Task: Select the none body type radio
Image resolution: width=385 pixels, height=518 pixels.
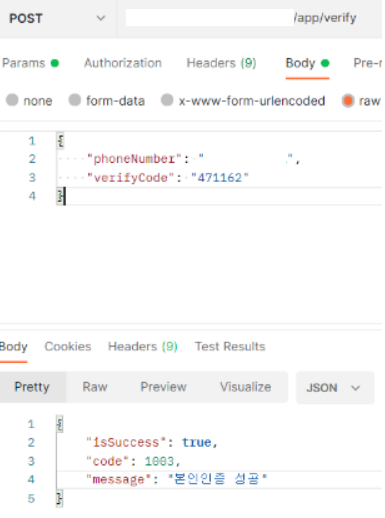Action: [x=12, y=100]
